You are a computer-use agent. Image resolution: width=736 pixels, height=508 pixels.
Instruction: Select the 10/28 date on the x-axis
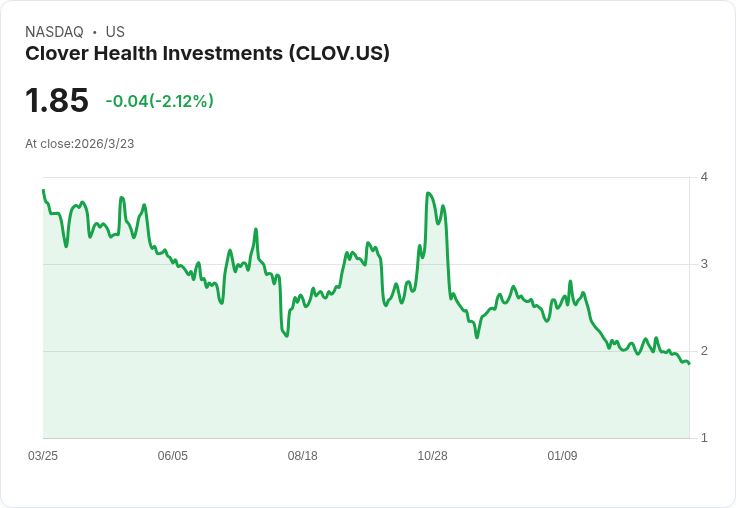click(x=433, y=456)
